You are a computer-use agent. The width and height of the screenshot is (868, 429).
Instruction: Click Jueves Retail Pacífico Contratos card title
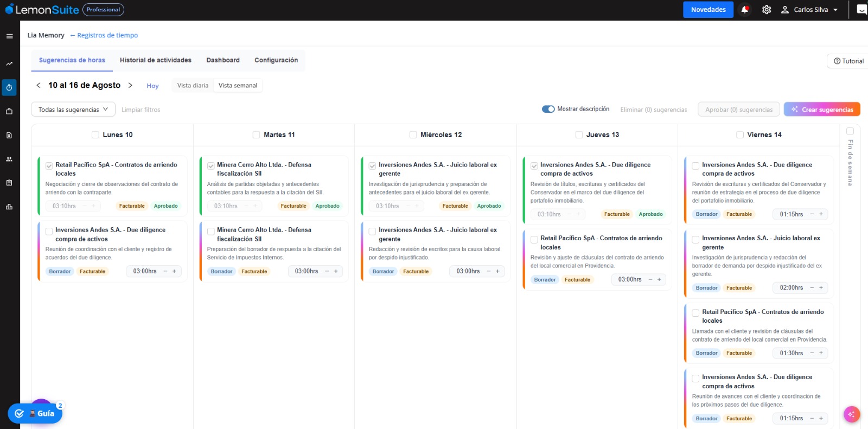point(601,242)
